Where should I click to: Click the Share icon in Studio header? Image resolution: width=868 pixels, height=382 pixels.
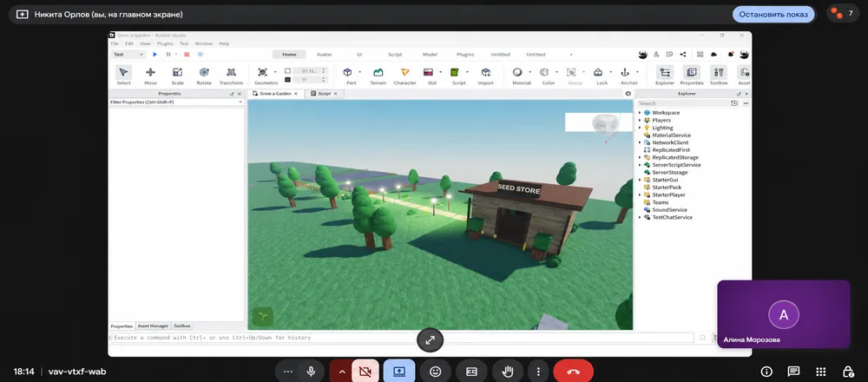[682, 54]
